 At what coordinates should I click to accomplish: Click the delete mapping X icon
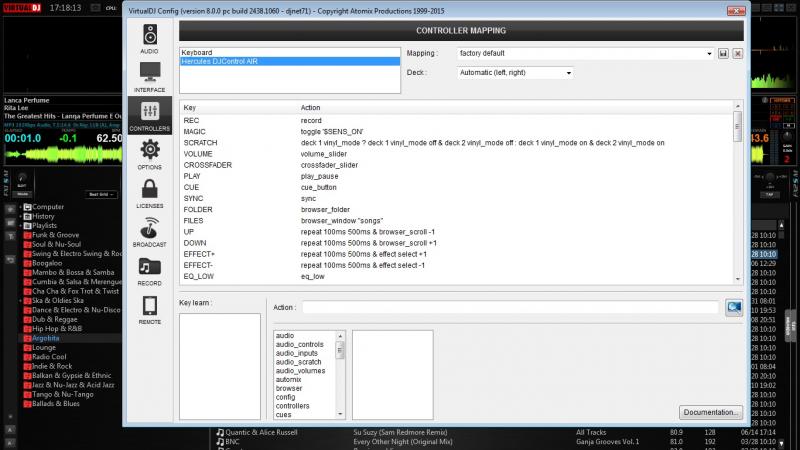pos(737,53)
